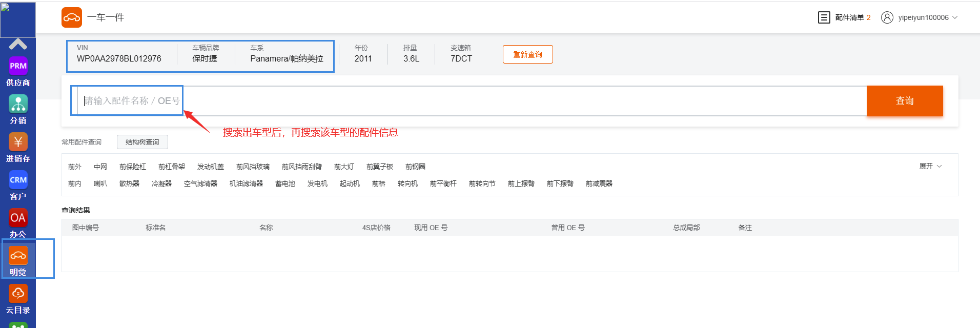The image size is (980, 328).
Task: Switch to 常用配件查询 tab
Action: (x=81, y=142)
